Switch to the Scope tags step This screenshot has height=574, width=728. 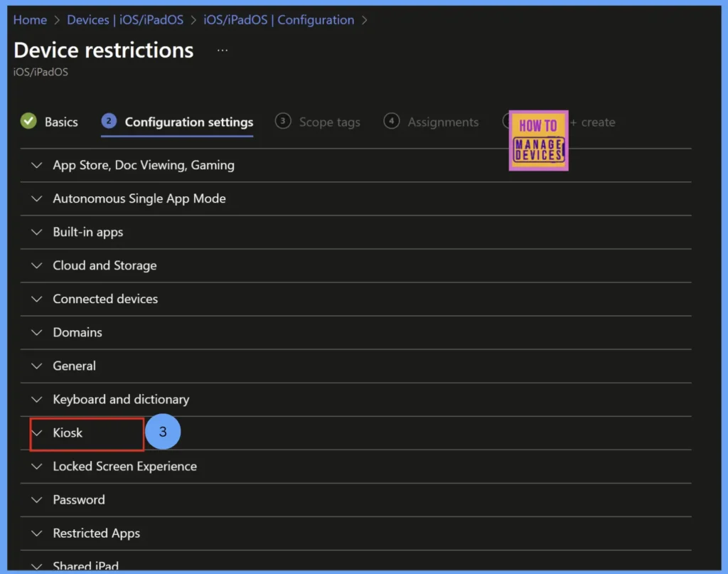point(329,122)
